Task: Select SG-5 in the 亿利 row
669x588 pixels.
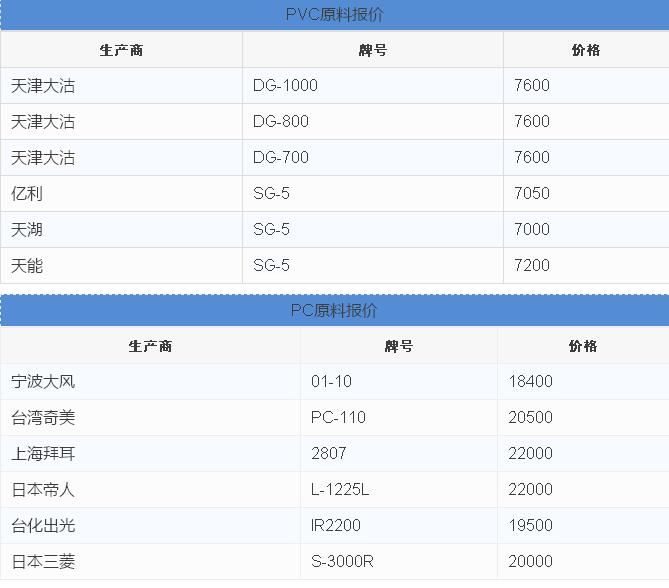Action: [x=373, y=194]
